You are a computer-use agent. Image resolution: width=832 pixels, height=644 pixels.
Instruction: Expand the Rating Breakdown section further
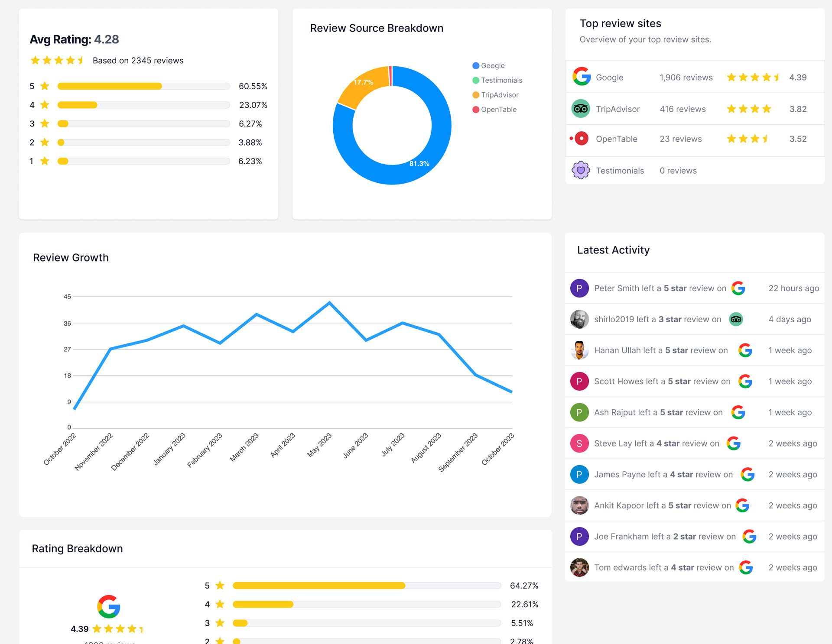pyautogui.click(x=78, y=547)
